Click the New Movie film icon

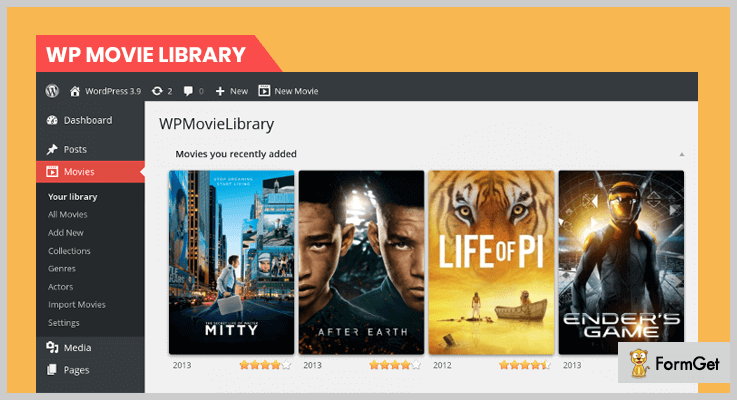point(264,91)
